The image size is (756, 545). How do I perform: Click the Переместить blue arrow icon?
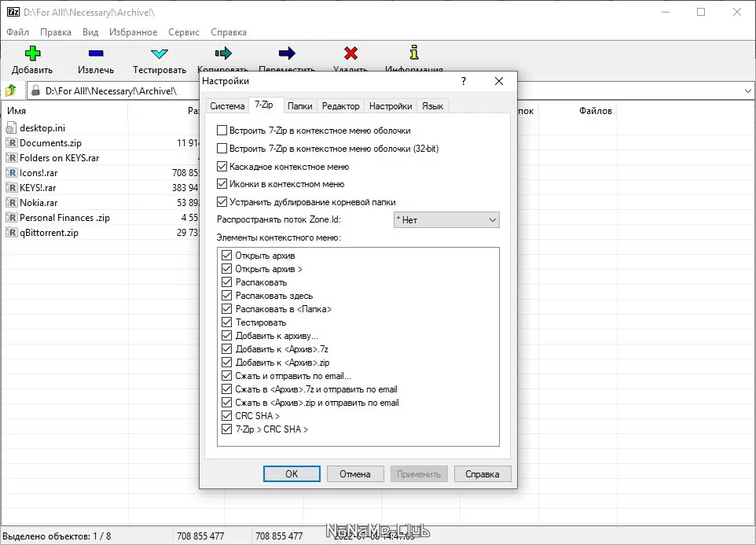pyautogui.click(x=287, y=53)
